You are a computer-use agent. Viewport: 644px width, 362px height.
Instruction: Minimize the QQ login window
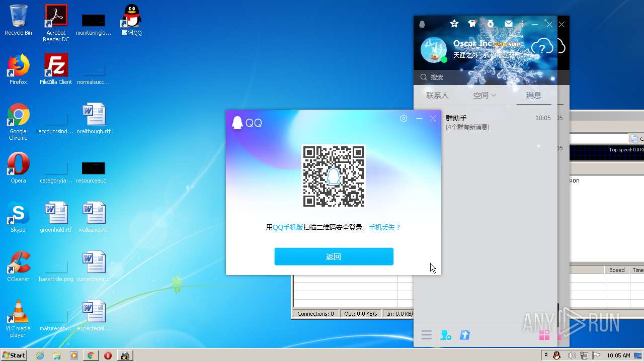[x=419, y=119]
